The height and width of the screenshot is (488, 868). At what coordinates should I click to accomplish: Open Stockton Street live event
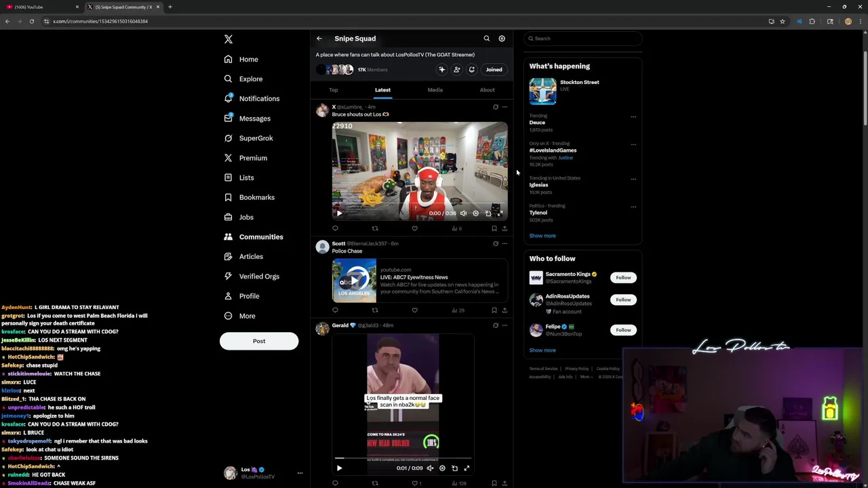[x=583, y=91]
